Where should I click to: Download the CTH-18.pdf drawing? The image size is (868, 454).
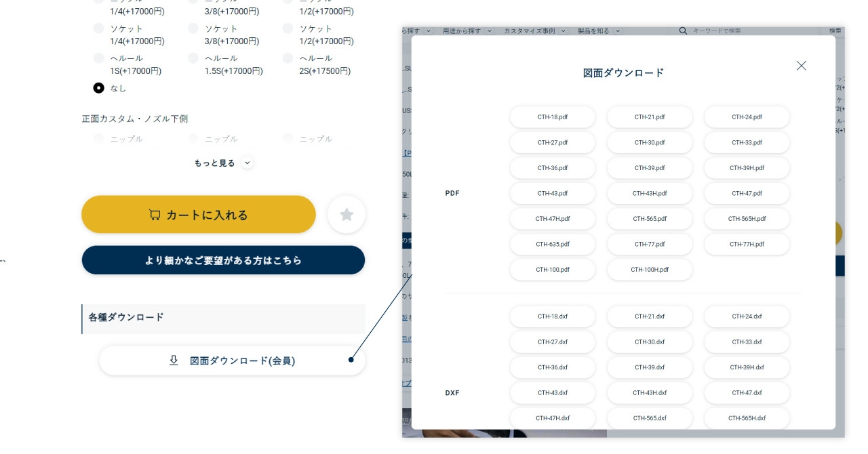pos(552,117)
